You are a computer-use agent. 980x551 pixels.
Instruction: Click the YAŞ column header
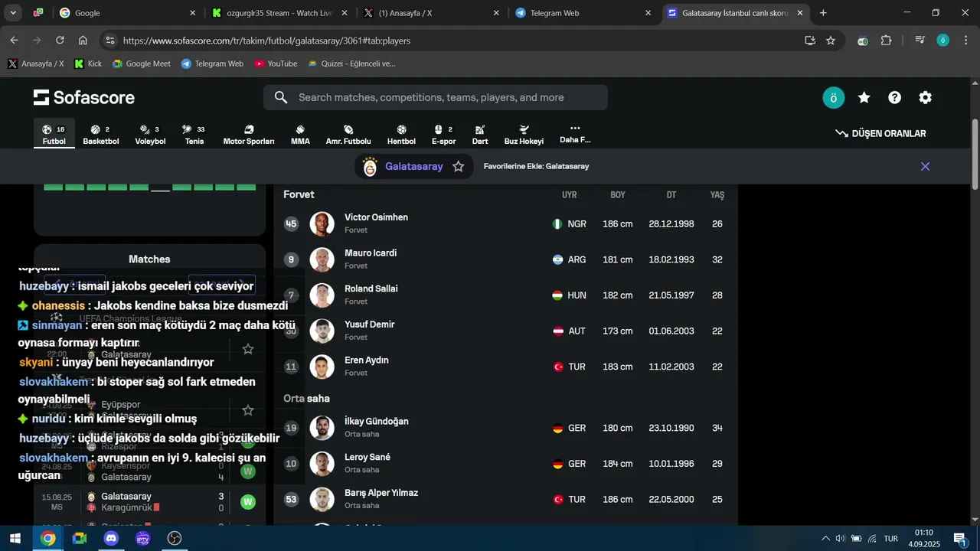coord(717,195)
